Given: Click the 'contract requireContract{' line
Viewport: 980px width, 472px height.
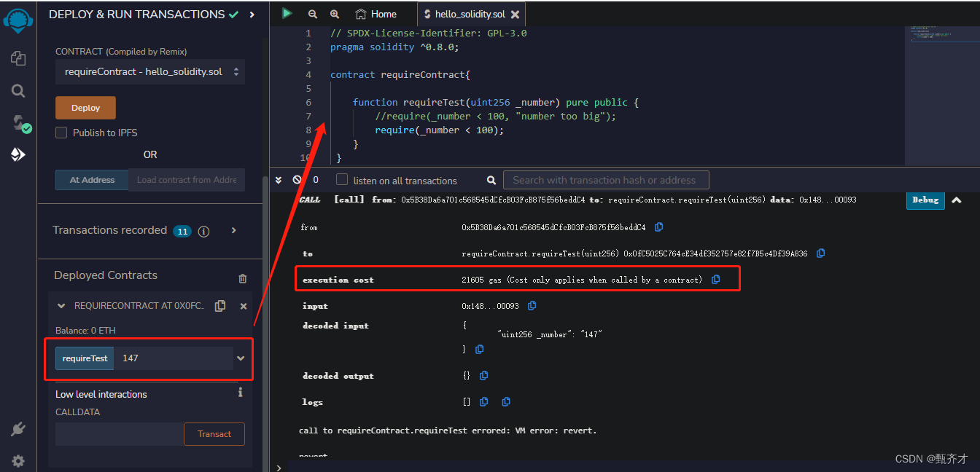Looking at the screenshot, I should (400, 74).
